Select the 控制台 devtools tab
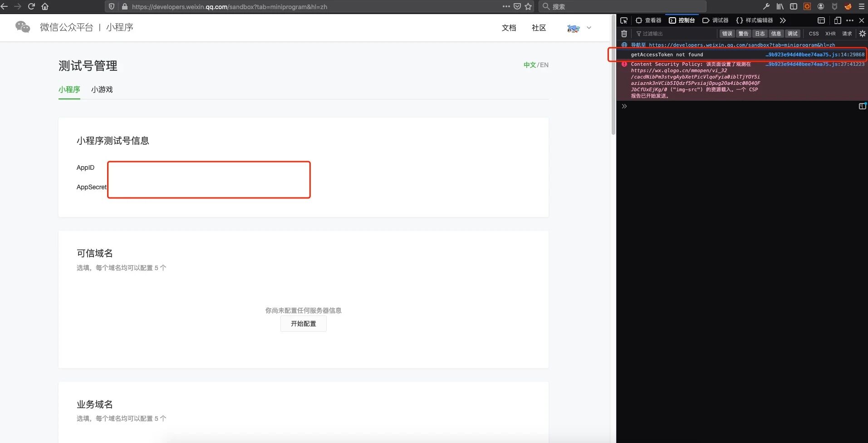Screen dimensions: 868x443 (682, 20)
